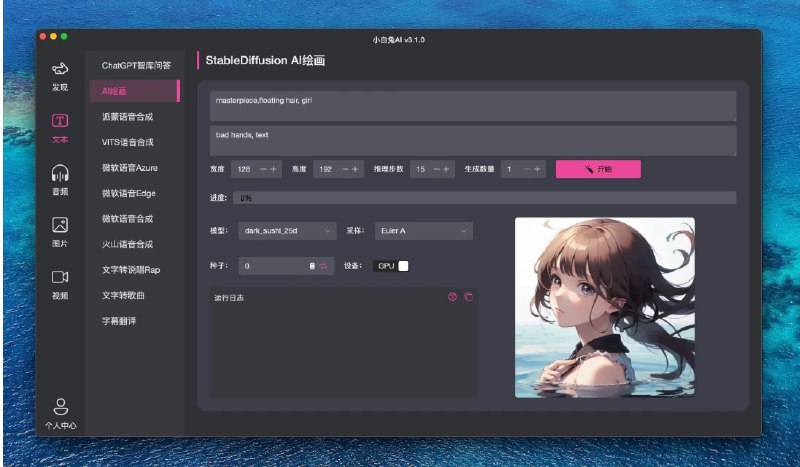This screenshot has height=467, width=800.
Task: Open the 模型 dark_sushi_25d dropdown
Action: (x=287, y=231)
